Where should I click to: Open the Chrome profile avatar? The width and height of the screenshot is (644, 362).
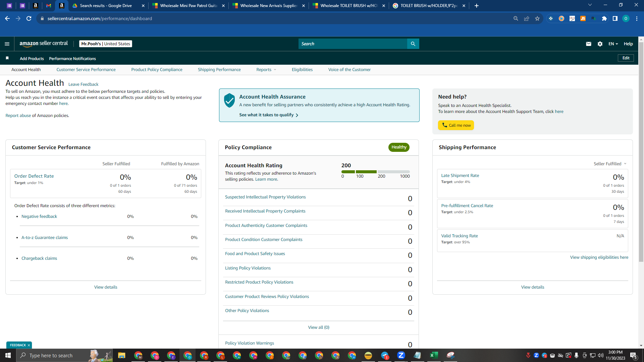(626, 18)
